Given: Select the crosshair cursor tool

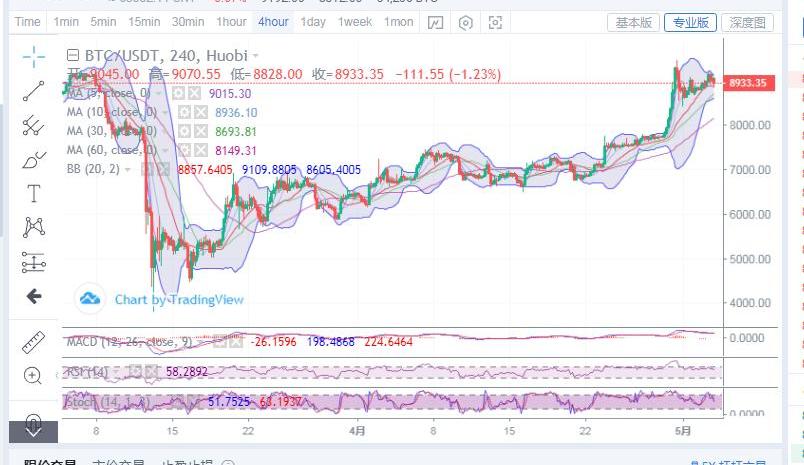Looking at the screenshot, I should pyautogui.click(x=34, y=56).
